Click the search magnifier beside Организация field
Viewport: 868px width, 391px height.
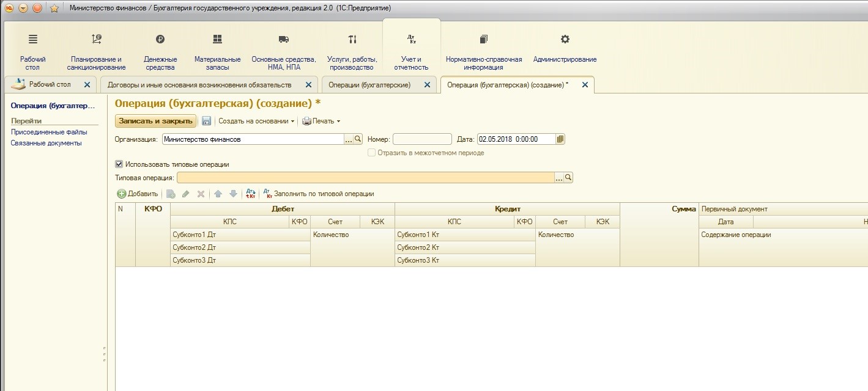pyautogui.click(x=358, y=139)
